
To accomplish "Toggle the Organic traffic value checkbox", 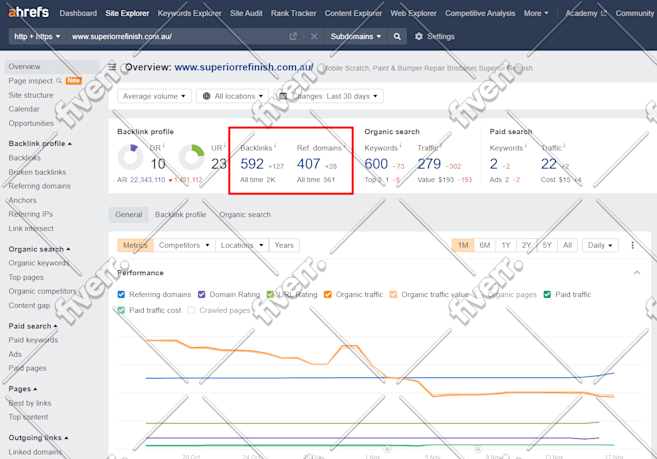I will 393,294.
